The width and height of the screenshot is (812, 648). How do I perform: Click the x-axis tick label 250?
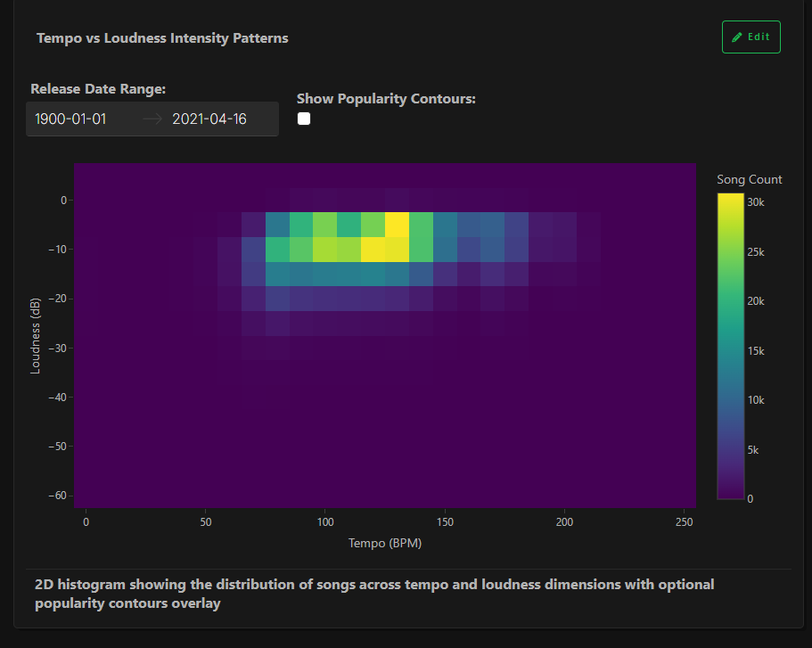(x=684, y=522)
